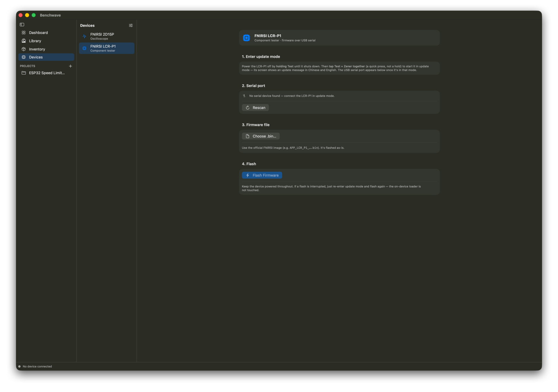The height and width of the screenshot is (392, 558).
Task: Toggle the sidebar panel icon
Action: coord(22,24)
